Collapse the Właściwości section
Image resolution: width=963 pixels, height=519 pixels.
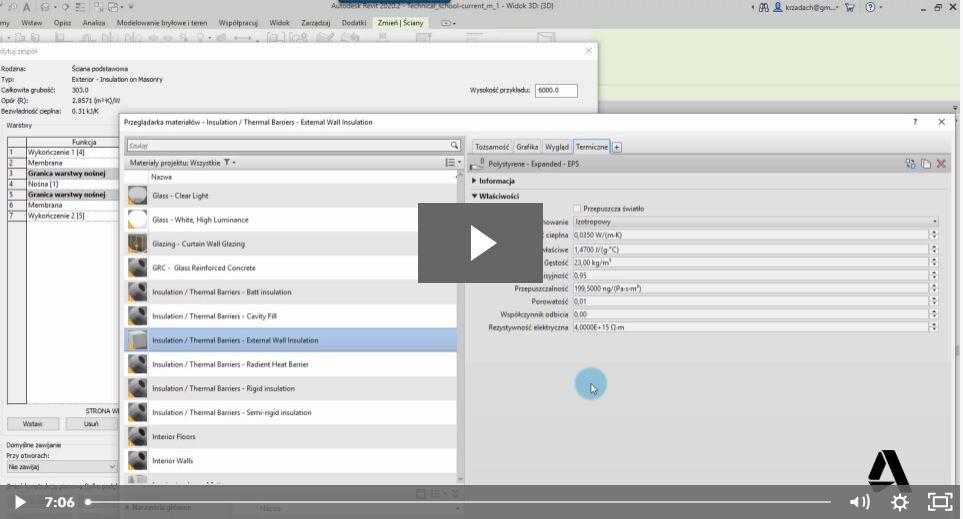496,196
